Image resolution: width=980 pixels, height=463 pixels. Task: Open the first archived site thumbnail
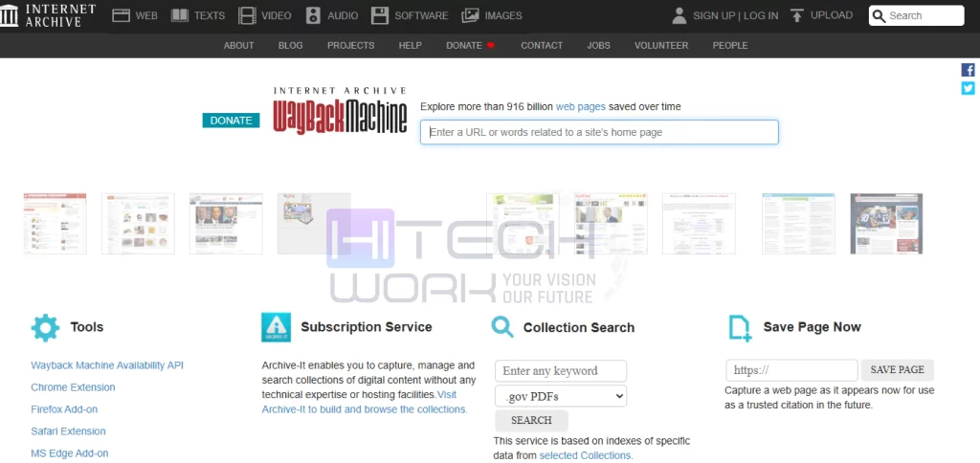coord(55,224)
